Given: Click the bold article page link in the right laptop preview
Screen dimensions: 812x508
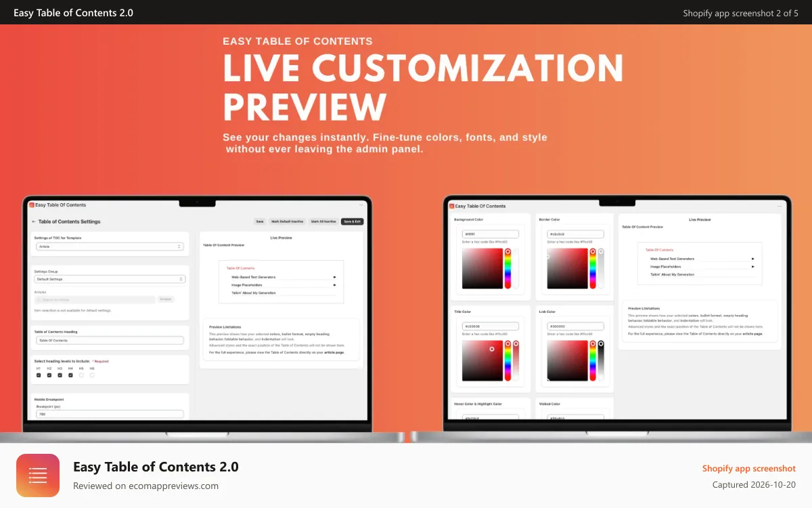Looking at the screenshot, I should coord(753,334).
